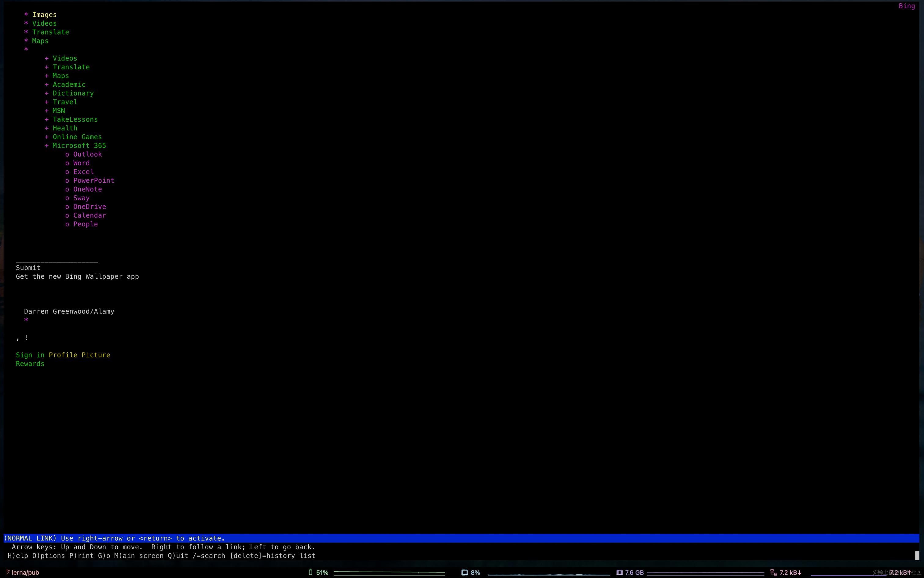This screenshot has height=578, width=924.
Task: Click the Sign in link
Action: (x=30, y=355)
